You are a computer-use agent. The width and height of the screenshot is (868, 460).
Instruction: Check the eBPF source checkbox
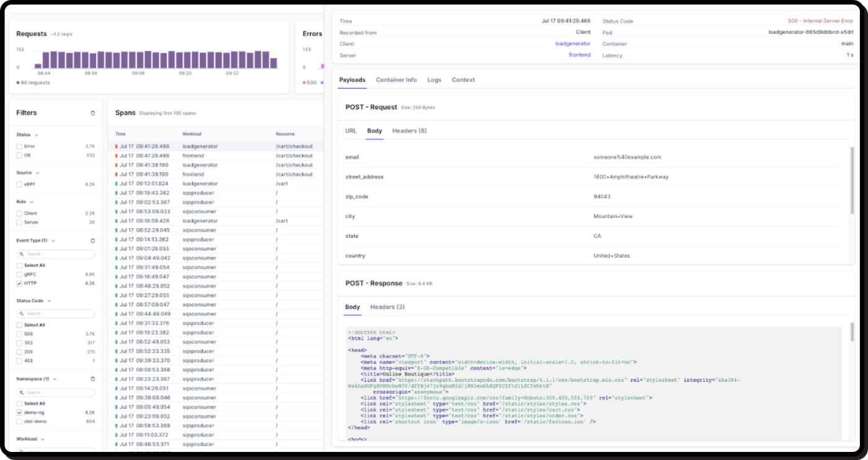tap(19, 184)
